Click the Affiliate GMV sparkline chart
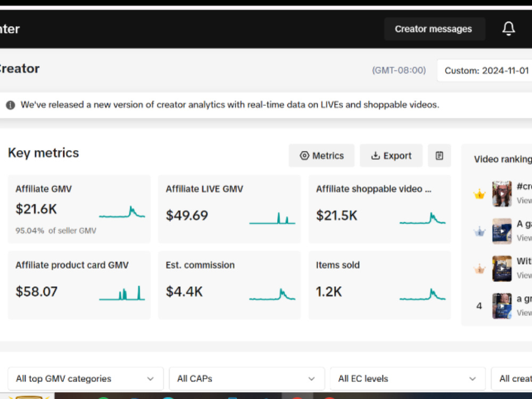This screenshot has width=532, height=399. (122, 212)
